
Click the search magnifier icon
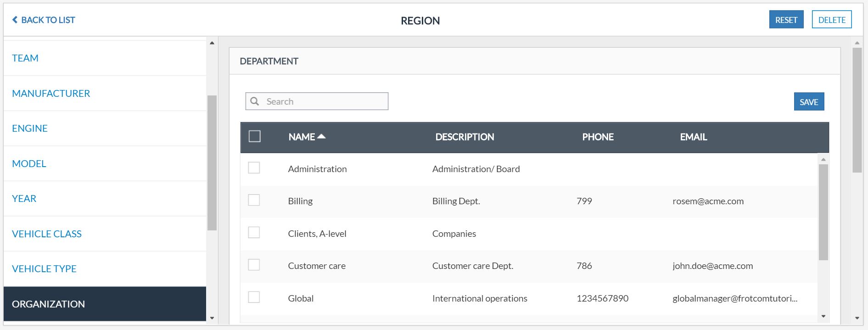(255, 101)
